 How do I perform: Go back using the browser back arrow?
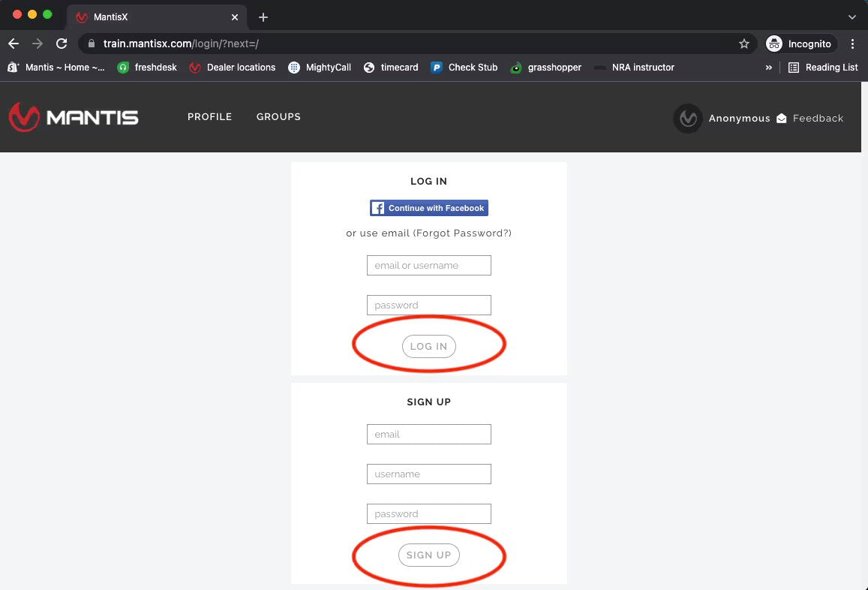[14, 44]
